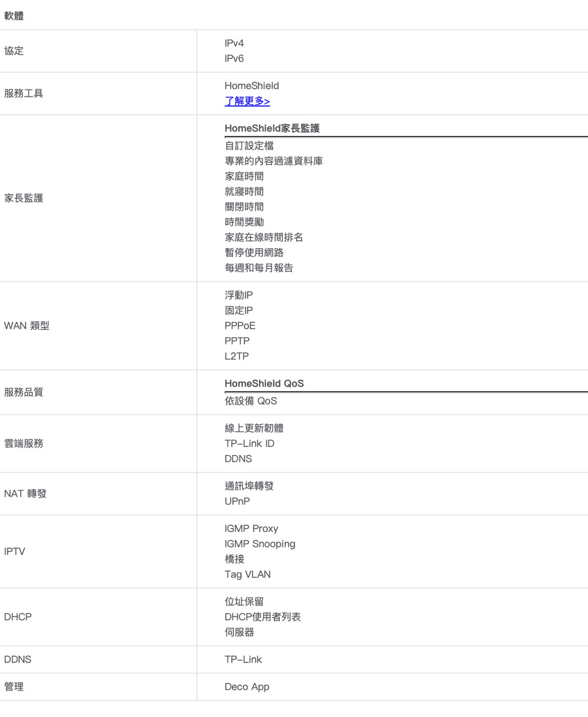Click the 家長監護 row label
Image resolution: width=588 pixels, height=717 pixels.
pyautogui.click(x=24, y=198)
